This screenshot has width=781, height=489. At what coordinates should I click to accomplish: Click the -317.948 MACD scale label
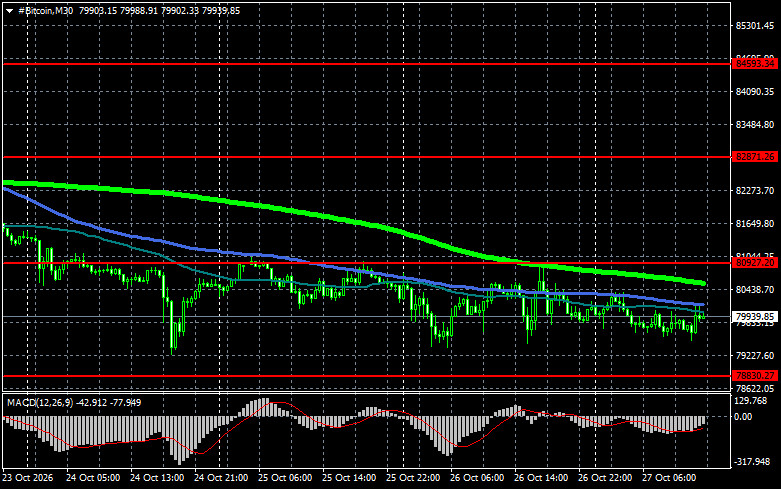tap(752, 462)
